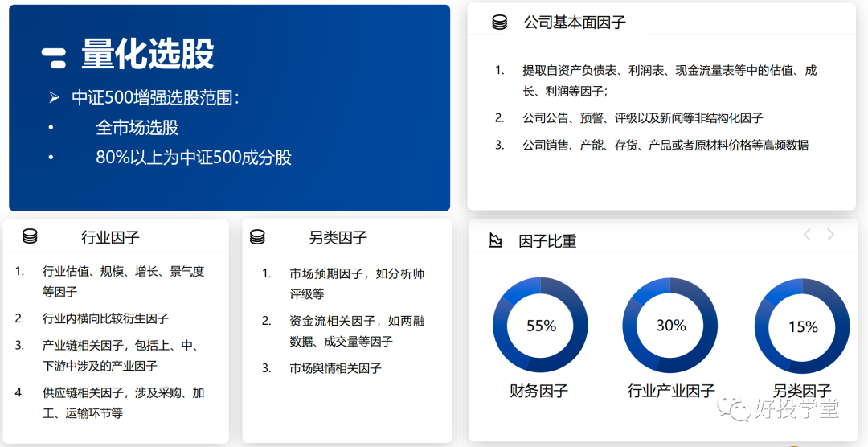This screenshot has width=868, height=447.
Task: Select 行业内横向比较衍生因子 list item
Action: [105, 318]
